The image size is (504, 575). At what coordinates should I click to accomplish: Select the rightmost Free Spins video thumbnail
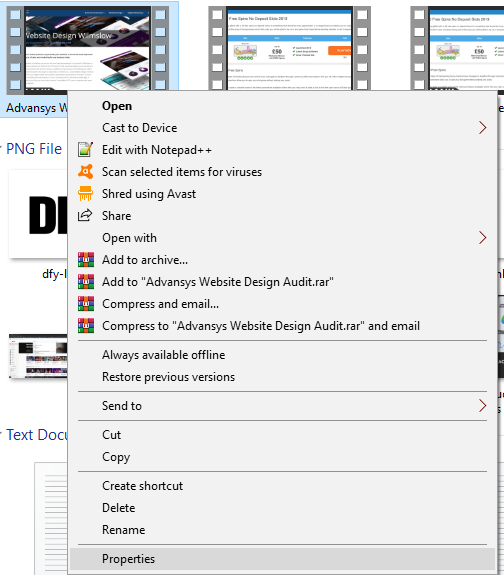(457, 48)
